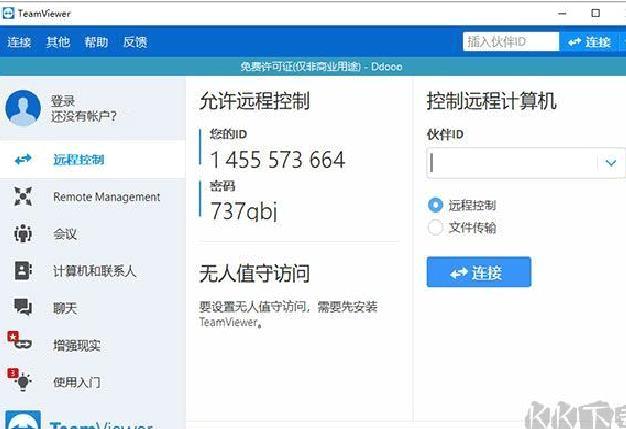The height and width of the screenshot is (429, 626).
Task: Expand the 伙伴ID dropdown arrow
Action: click(x=610, y=163)
